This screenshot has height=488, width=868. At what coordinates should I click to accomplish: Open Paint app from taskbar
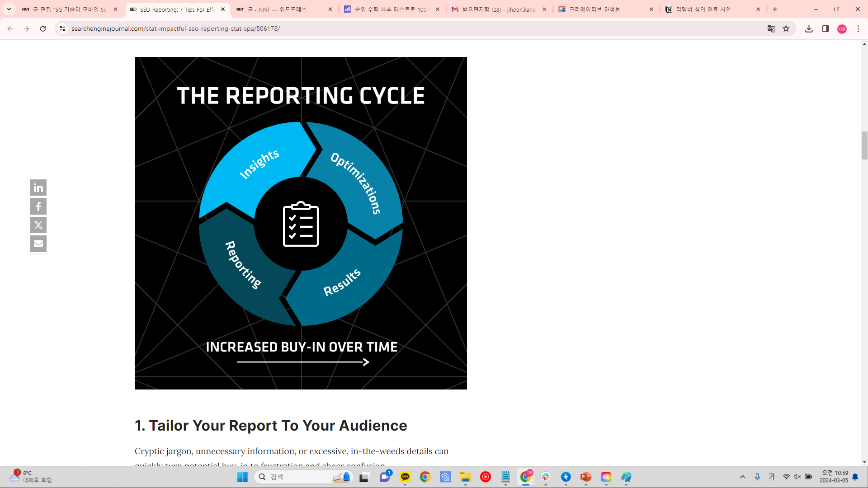coord(626,477)
